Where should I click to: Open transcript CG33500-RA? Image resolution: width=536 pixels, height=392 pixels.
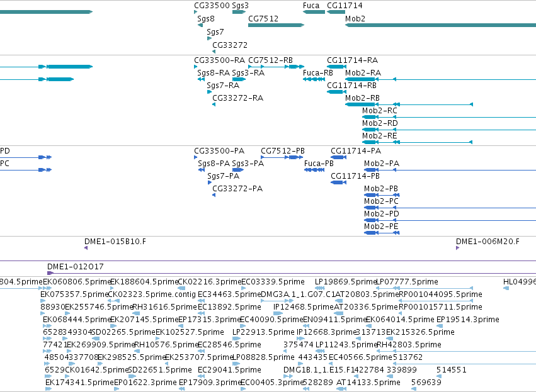point(219,60)
